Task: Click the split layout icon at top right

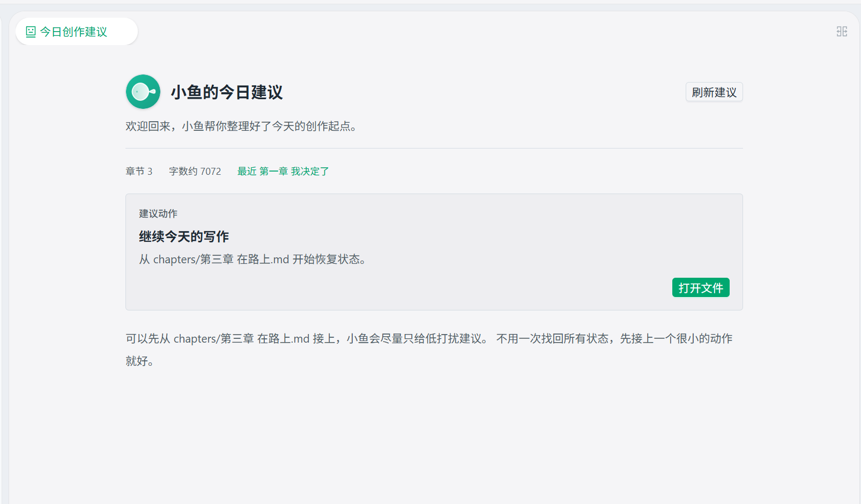Action: pyautogui.click(x=842, y=32)
